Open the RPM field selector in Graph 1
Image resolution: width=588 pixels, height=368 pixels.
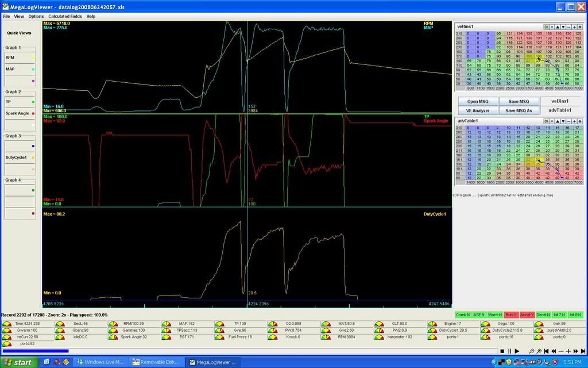point(20,58)
